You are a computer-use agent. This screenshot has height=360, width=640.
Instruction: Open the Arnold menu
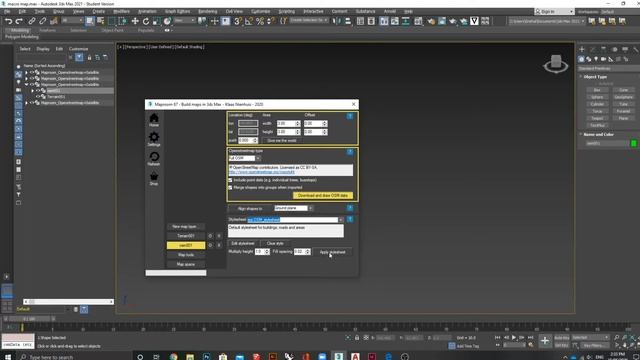click(x=390, y=11)
